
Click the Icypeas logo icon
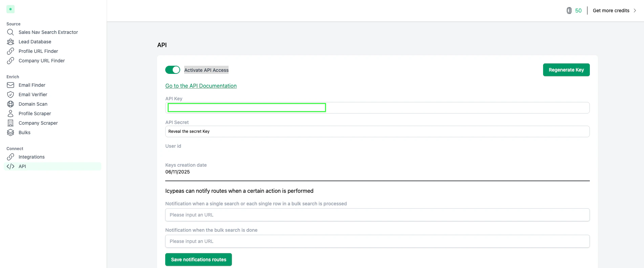(10, 9)
